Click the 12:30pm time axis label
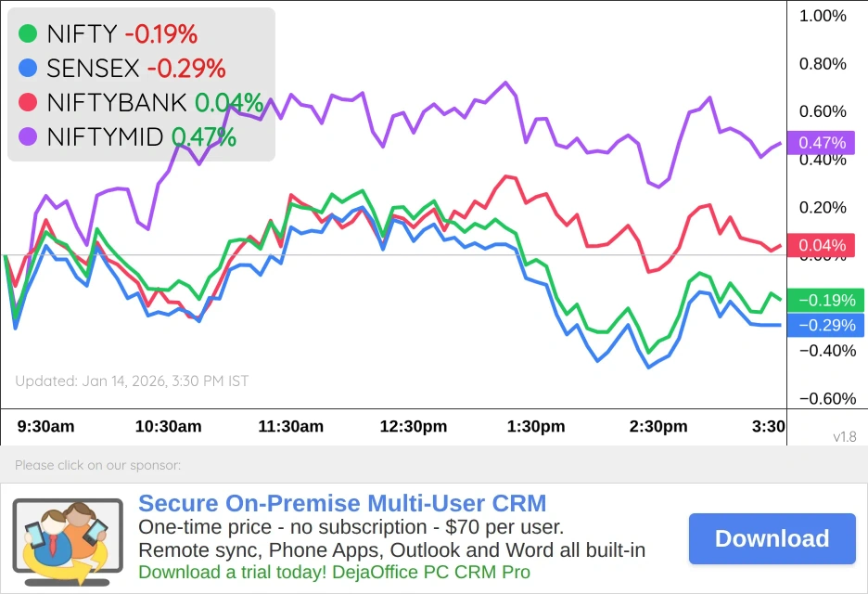Image resolution: width=868 pixels, height=594 pixels. [414, 427]
